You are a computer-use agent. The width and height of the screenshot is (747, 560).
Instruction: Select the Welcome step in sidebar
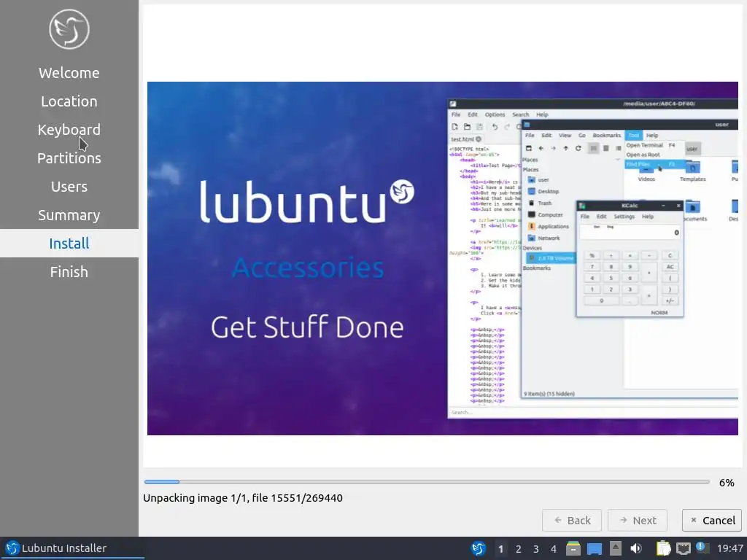tap(69, 73)
